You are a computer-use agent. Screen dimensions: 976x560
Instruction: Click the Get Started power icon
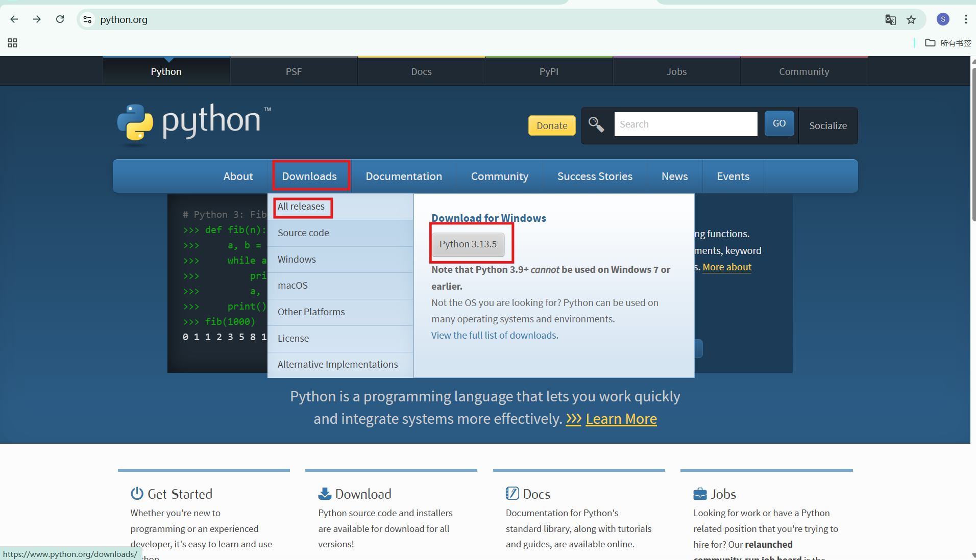tap(137, 493)
